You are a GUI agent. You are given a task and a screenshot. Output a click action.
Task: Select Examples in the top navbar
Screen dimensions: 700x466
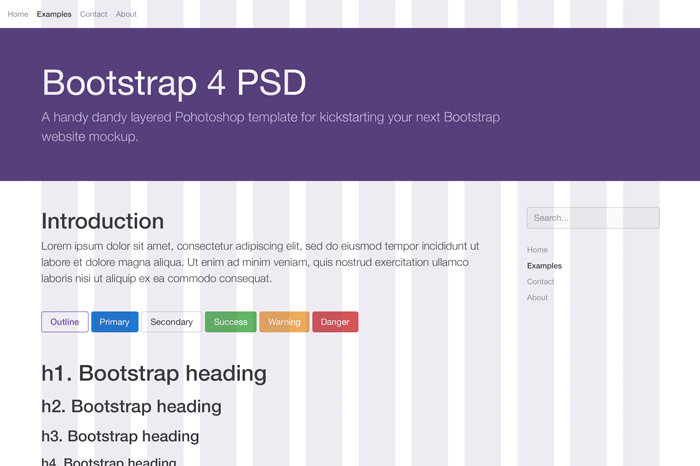[54, 14]
